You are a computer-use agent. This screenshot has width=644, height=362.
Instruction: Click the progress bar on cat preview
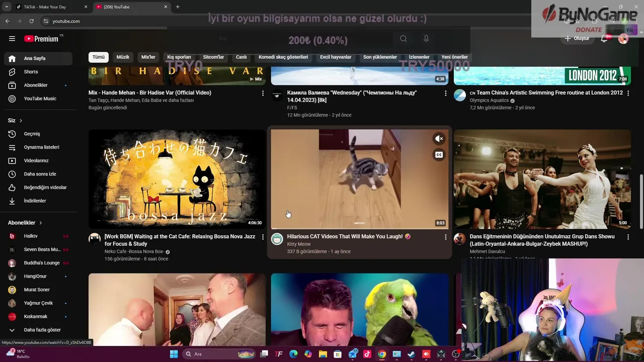[x=360, y=228]
